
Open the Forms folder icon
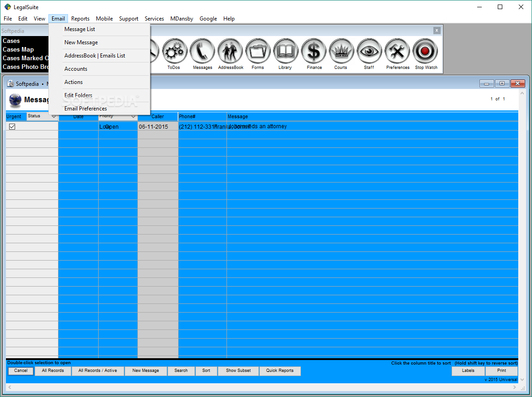tap(258, 52)
